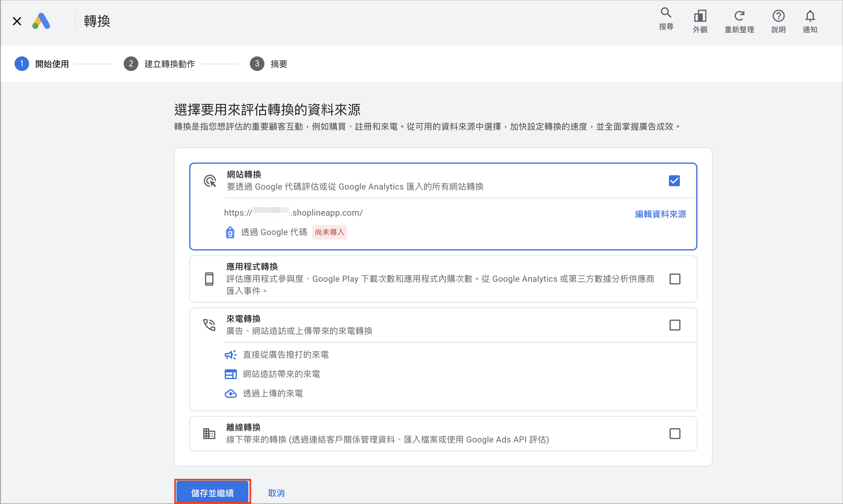The image size is (843, 504).
Task: Open the 外觀 appearance menu
Action: [700, 22]
